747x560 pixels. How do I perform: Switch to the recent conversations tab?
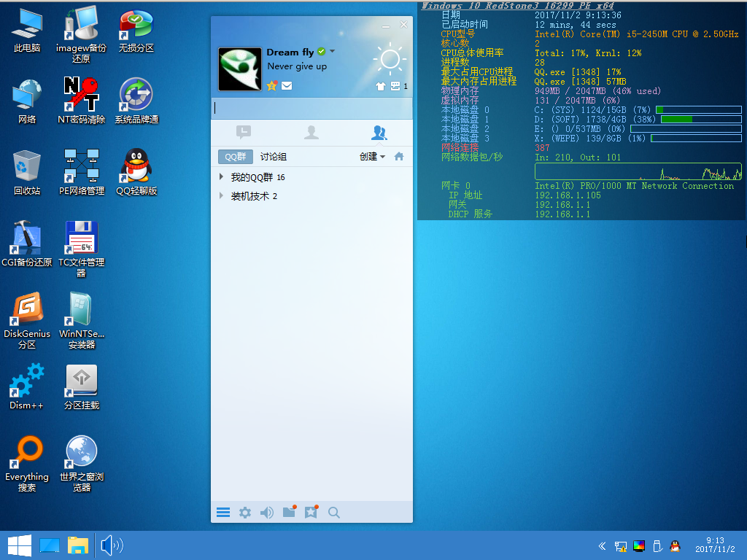(x=244, y=132)
